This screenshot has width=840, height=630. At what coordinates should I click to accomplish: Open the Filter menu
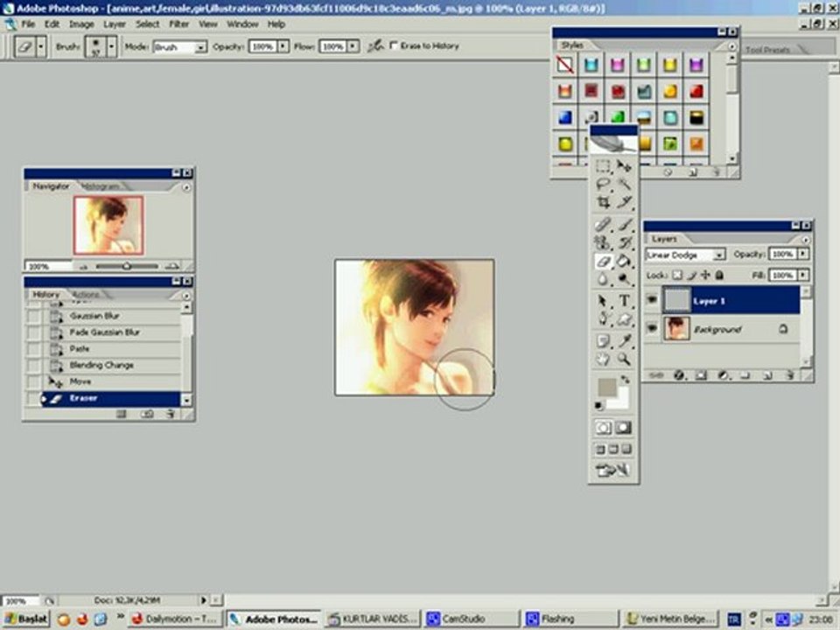coord(178,24)
